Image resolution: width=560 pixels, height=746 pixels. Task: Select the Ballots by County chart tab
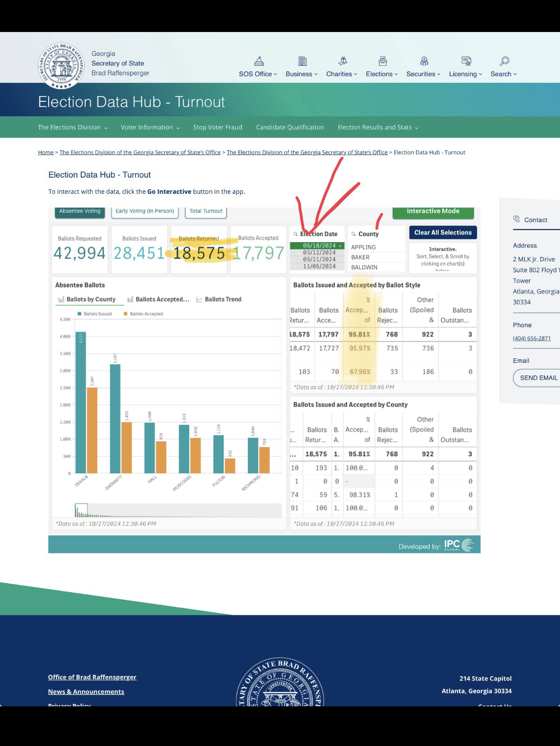pyautogui.click(x=87, y=299)
